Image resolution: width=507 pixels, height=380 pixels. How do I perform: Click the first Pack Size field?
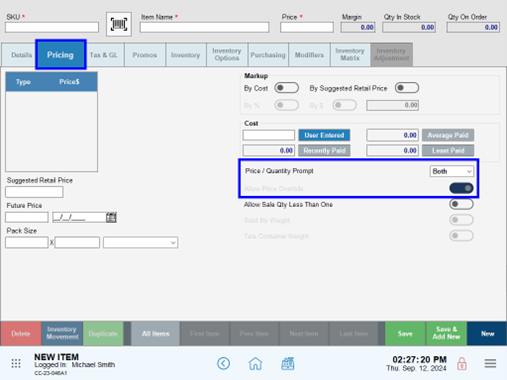(x=27, y=242)
